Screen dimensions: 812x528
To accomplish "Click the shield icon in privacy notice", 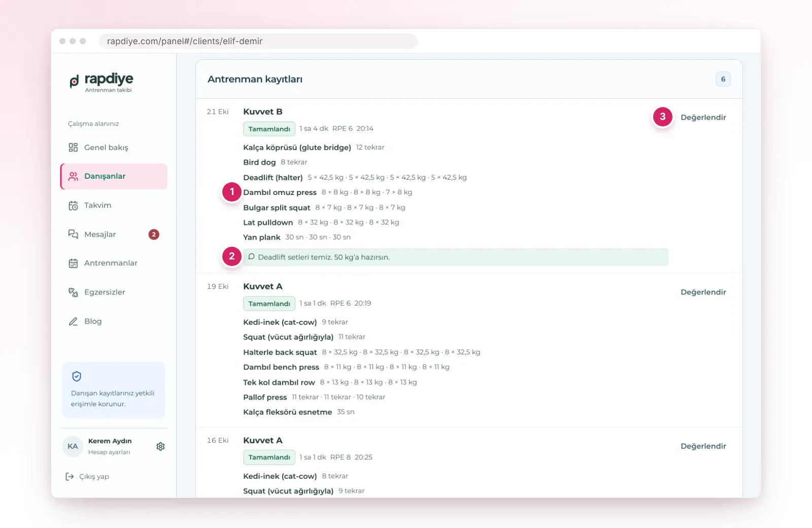I will pyautogui.click(x=77, y=376).
